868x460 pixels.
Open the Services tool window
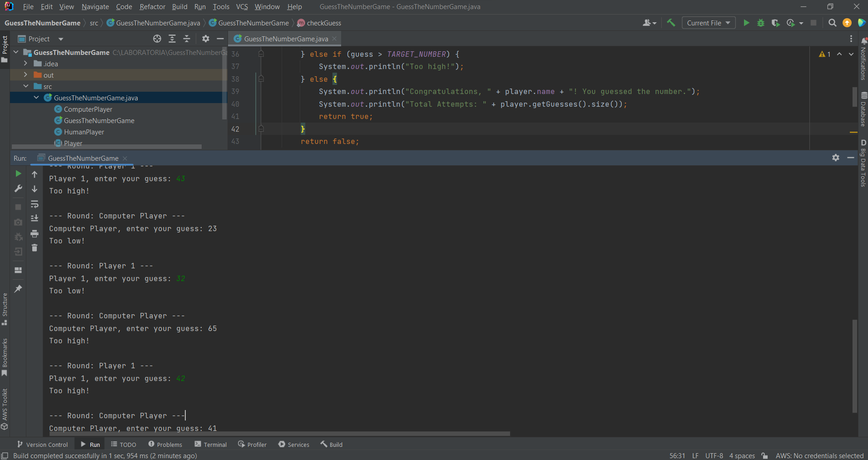click(x=293, y=445)
